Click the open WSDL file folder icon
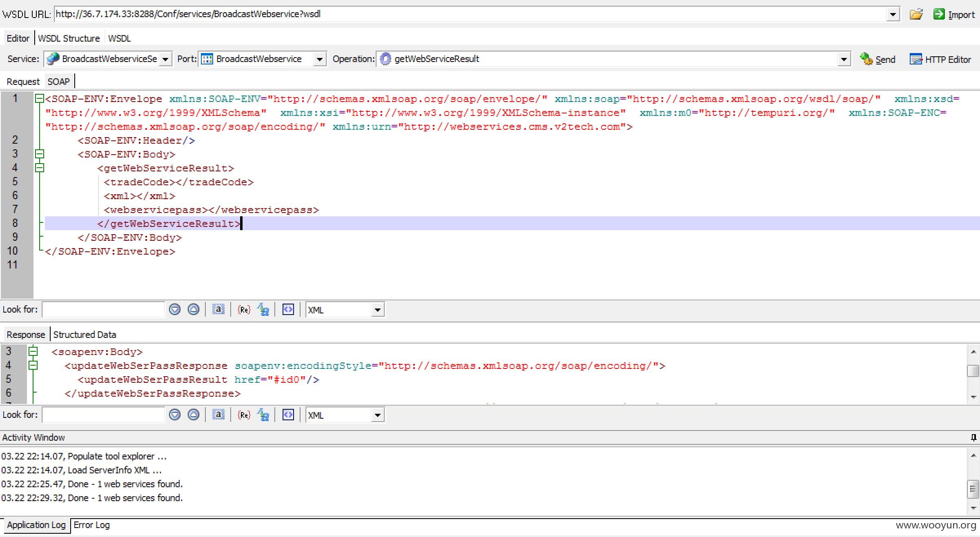The image size is (980, 537). click(x=916, y=14)
